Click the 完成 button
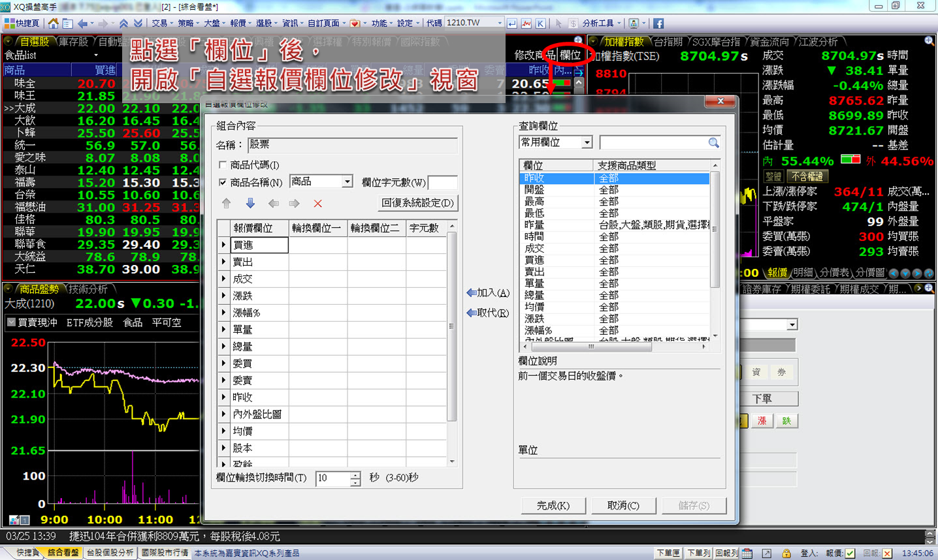The height and width of the screenshot is (560, 938). 553,506
